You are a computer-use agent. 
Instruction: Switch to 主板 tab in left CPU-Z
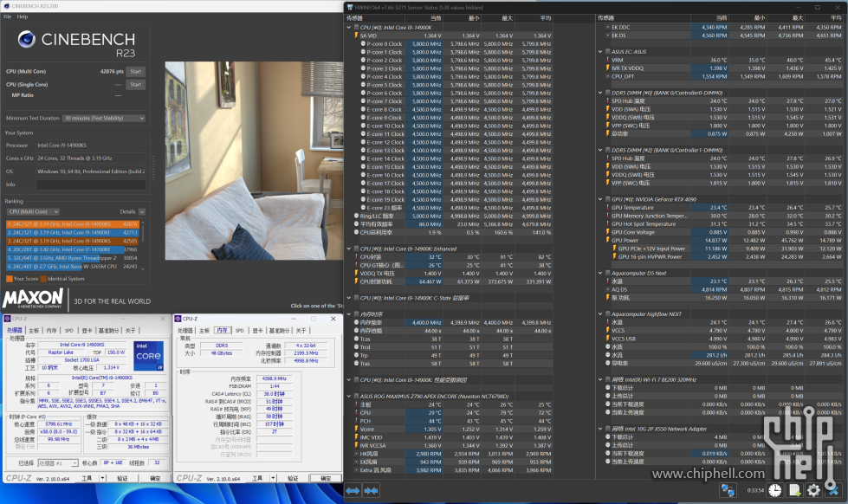[x=34, y=331]
